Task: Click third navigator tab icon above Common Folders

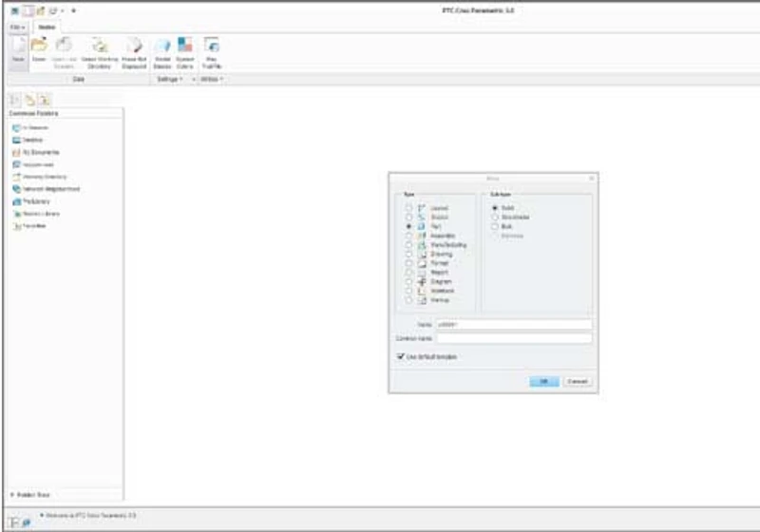Action: click(45, 100)
